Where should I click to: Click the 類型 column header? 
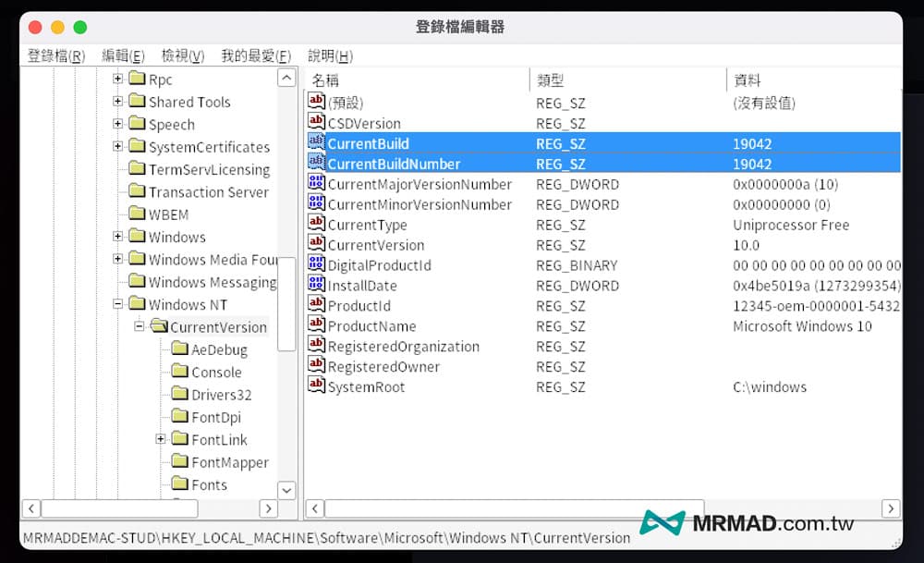(550, 80)
